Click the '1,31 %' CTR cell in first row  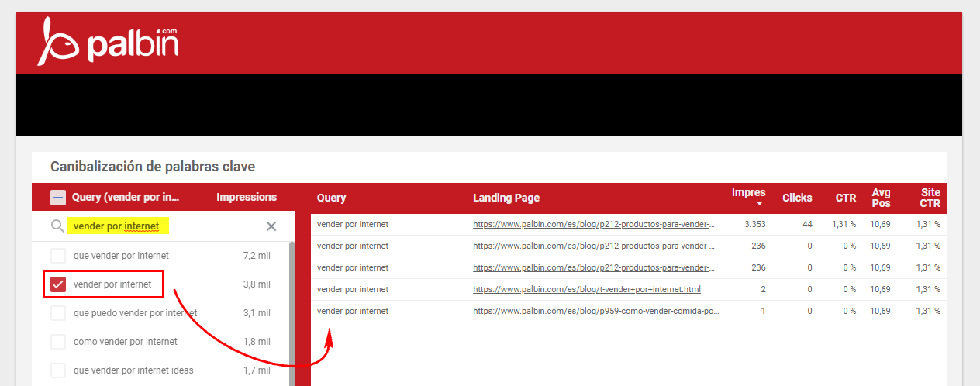click(x=844, y=225)
